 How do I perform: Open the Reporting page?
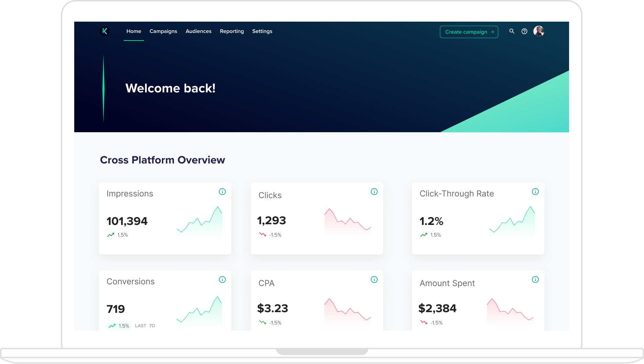pyautogui.click(x=232, y=31)
